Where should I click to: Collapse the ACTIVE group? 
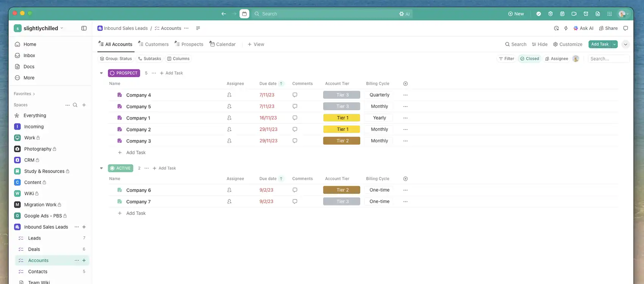(101, 168)
